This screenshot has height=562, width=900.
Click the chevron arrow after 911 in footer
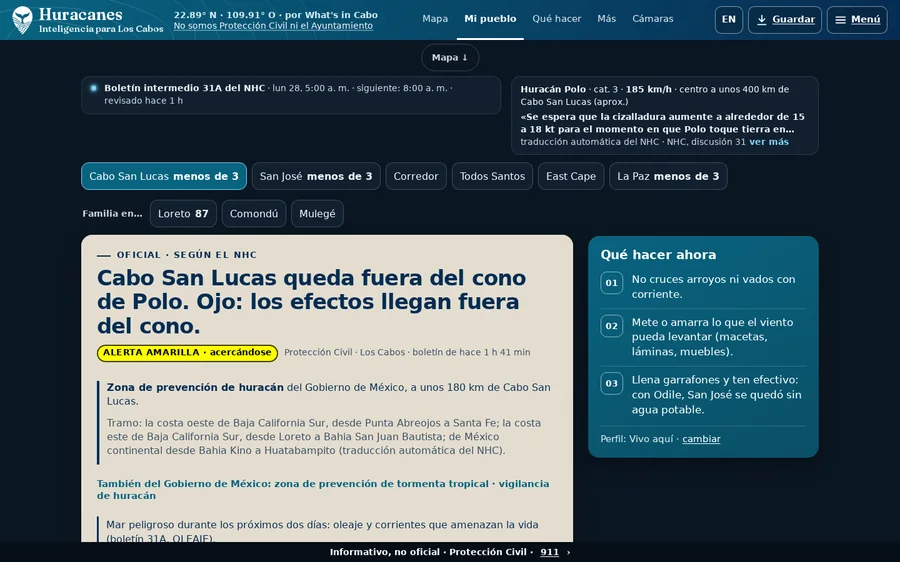click(568, 552)
